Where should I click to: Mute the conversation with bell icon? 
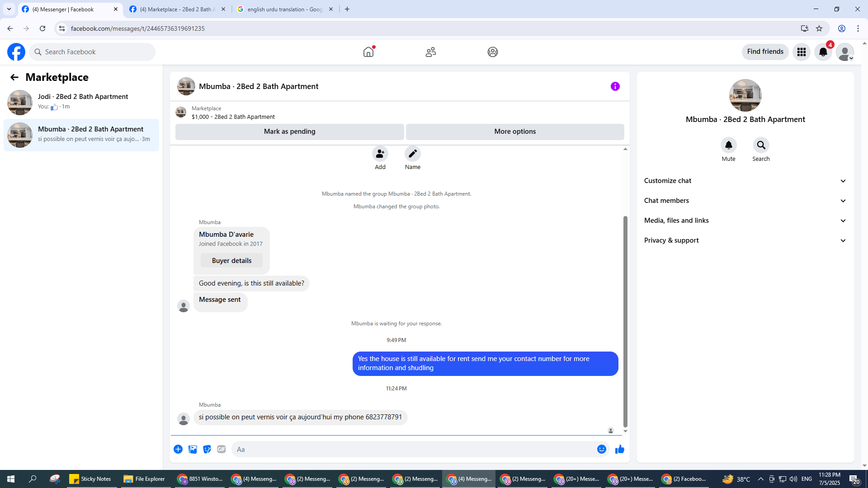point(728,145)
